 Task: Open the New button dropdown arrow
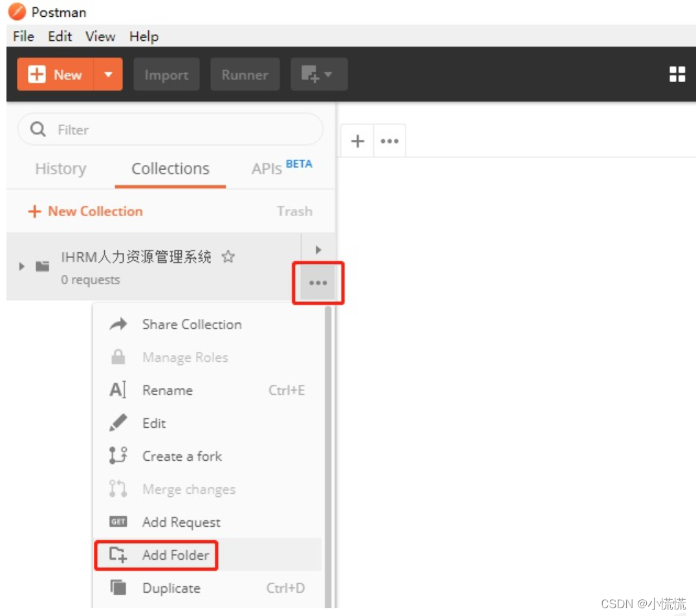(x=108, y=74)
